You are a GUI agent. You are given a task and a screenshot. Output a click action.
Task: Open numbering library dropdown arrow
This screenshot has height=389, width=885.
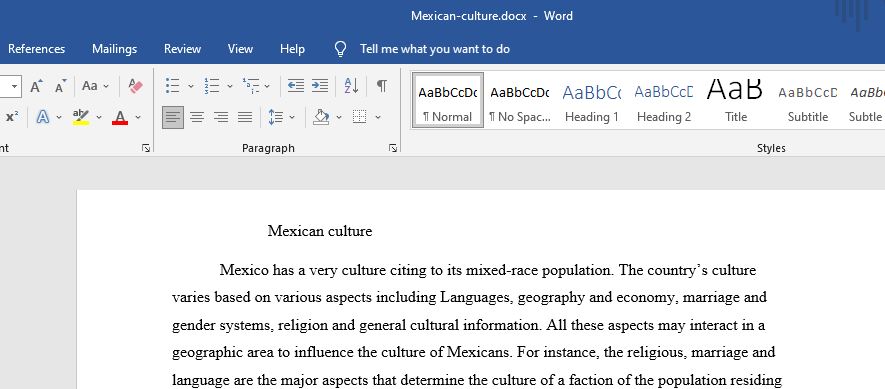[230, 86]
